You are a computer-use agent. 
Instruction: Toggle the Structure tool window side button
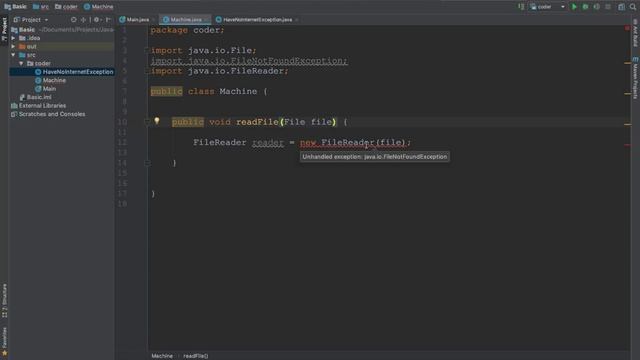(4, 301)
